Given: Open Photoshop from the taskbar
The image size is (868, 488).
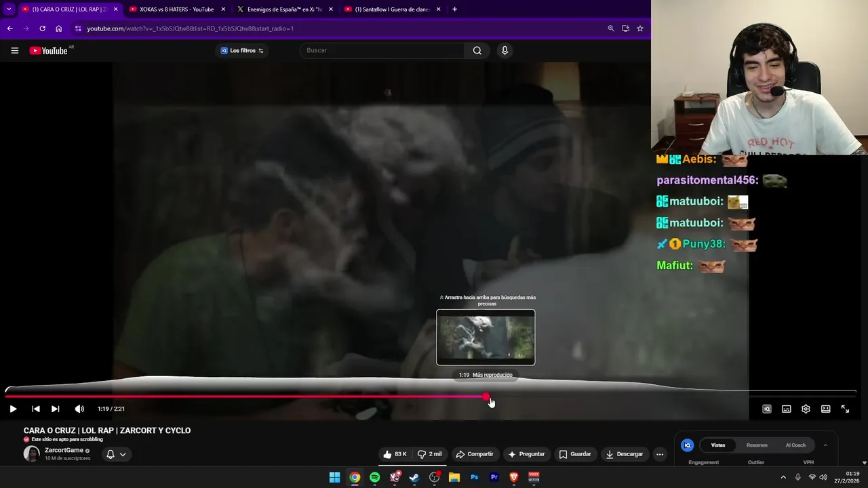Looking at the screenshot, I should coord(474,477).
